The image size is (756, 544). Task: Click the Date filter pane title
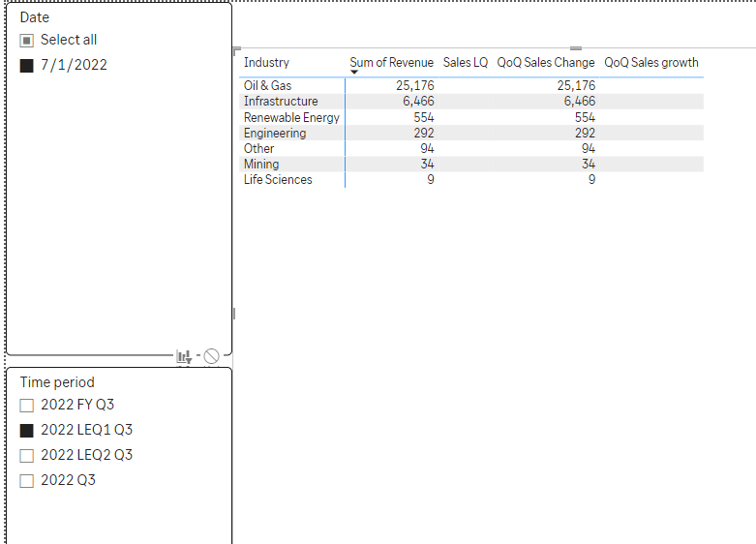click(x=35, y=17)
